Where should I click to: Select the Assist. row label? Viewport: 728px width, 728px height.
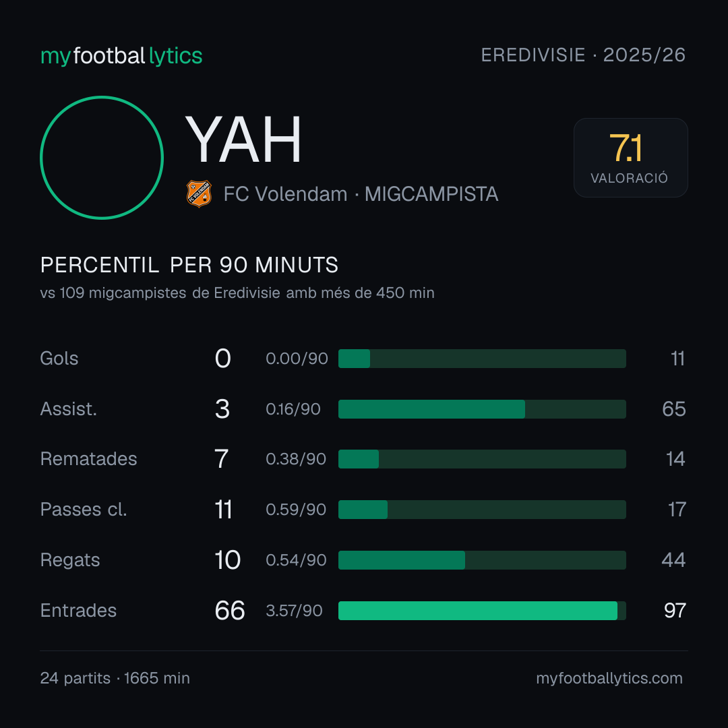coord(69,409)
